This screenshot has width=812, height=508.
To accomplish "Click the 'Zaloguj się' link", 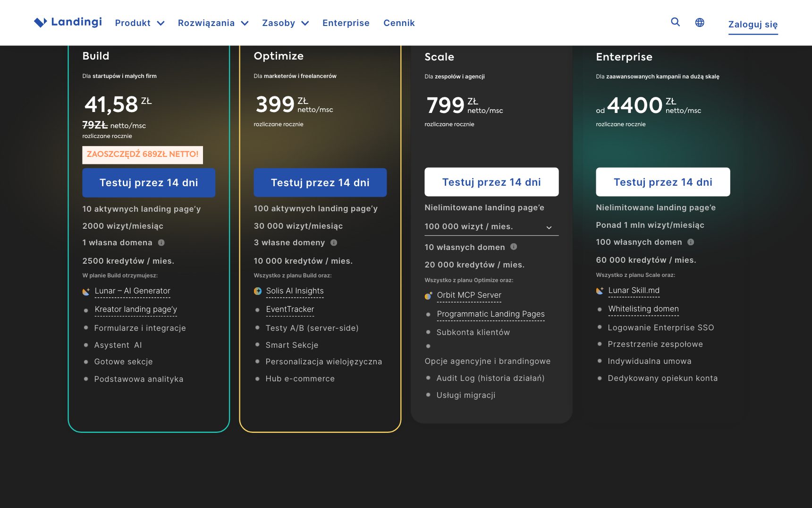I will point(753,25).
